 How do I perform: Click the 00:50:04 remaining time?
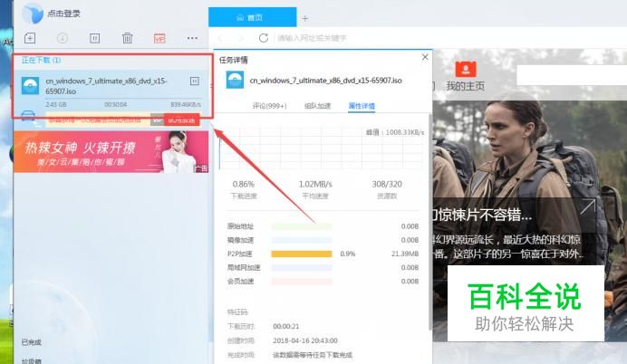(x=116, y=105)
